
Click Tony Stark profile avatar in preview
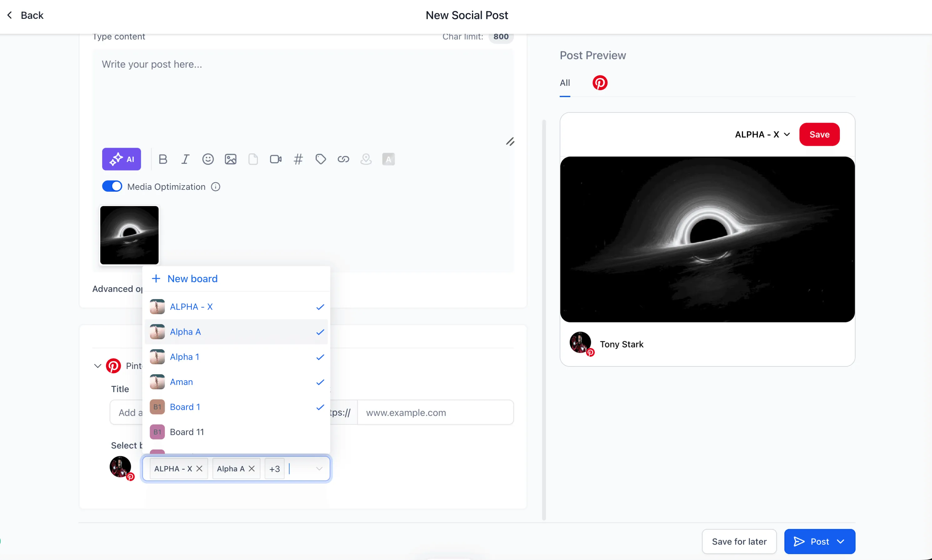click(x=580, y=343)
